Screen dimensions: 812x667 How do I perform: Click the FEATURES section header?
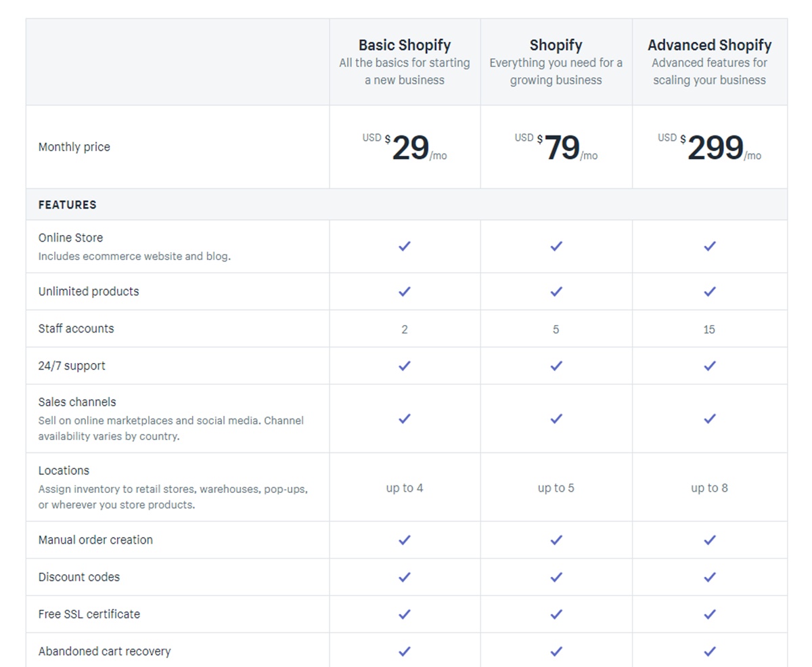click(x=67, y=205)
